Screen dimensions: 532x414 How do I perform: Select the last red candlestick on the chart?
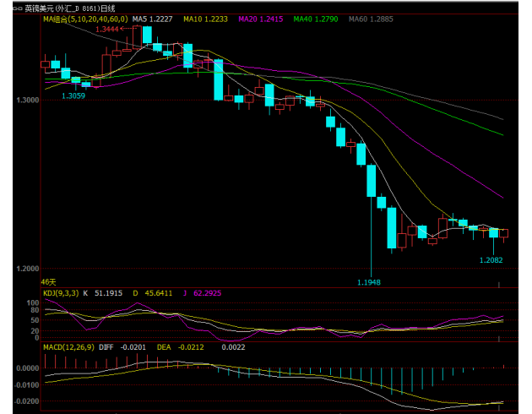pos(504,233)
